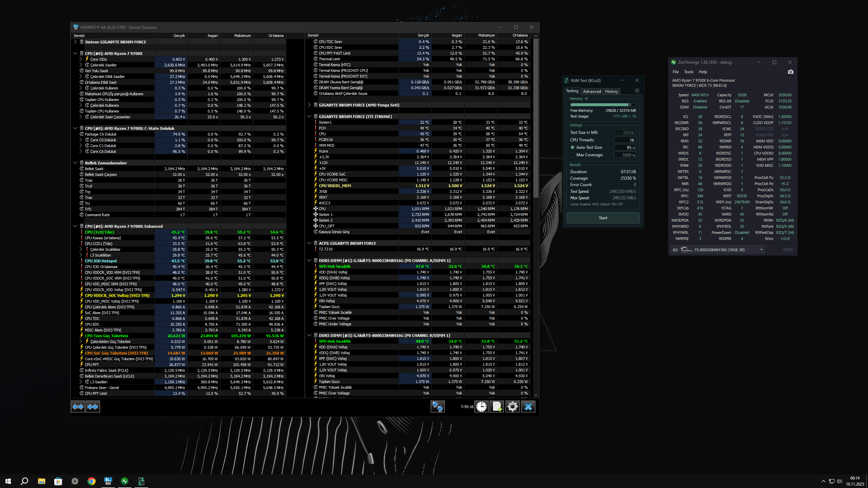The image size is (868, 488).
Task: Click HWiNFO vertical scrollbar thumb
Action: (536, 118)
